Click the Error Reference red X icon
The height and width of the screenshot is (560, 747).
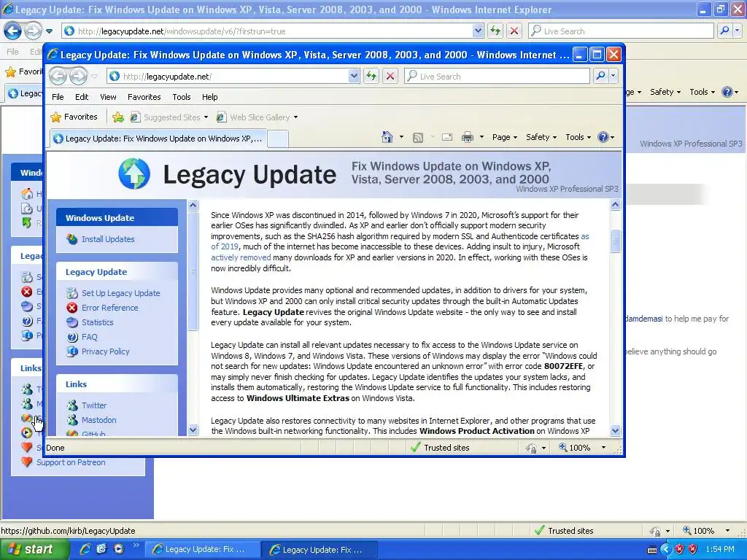point(72,308)
